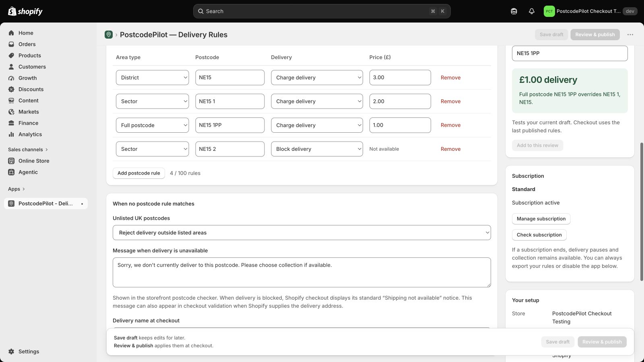Expand the Apps section
This screenshot has width=644, height=362.
coord(17,189)
